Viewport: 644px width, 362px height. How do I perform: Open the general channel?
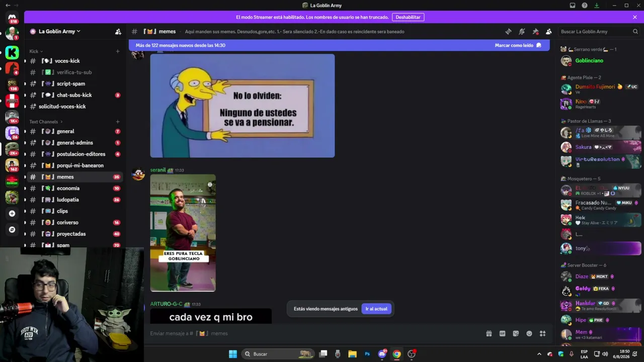(74, 131)
